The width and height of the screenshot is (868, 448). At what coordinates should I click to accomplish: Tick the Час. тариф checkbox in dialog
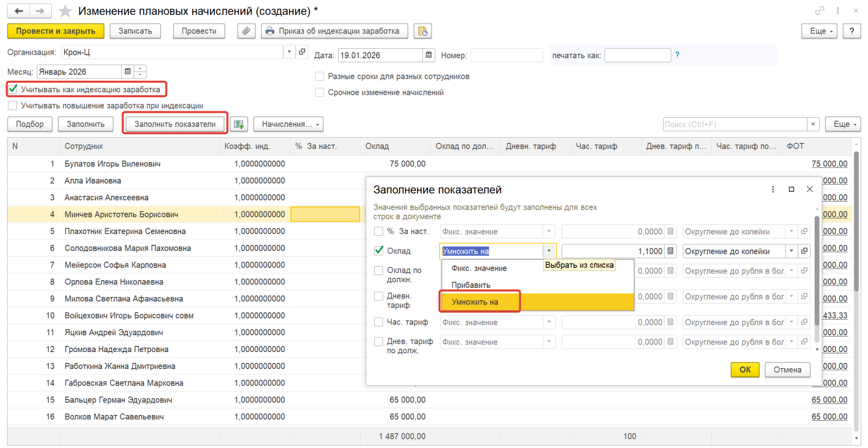pos(378,322)
